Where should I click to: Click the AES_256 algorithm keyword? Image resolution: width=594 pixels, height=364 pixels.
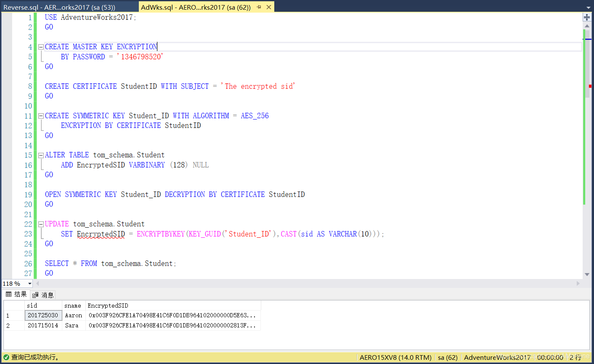point(255,116)
